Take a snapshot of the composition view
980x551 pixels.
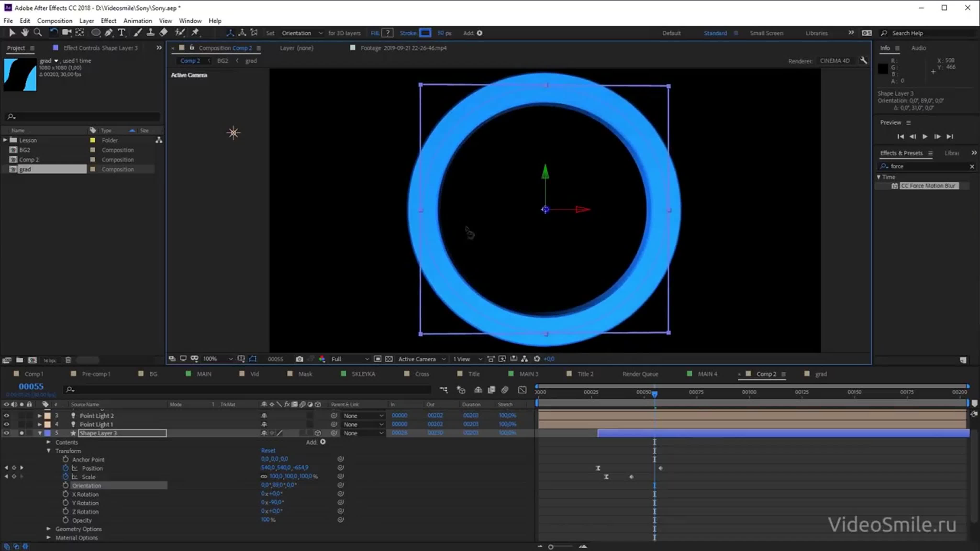(x=299, y=358)
